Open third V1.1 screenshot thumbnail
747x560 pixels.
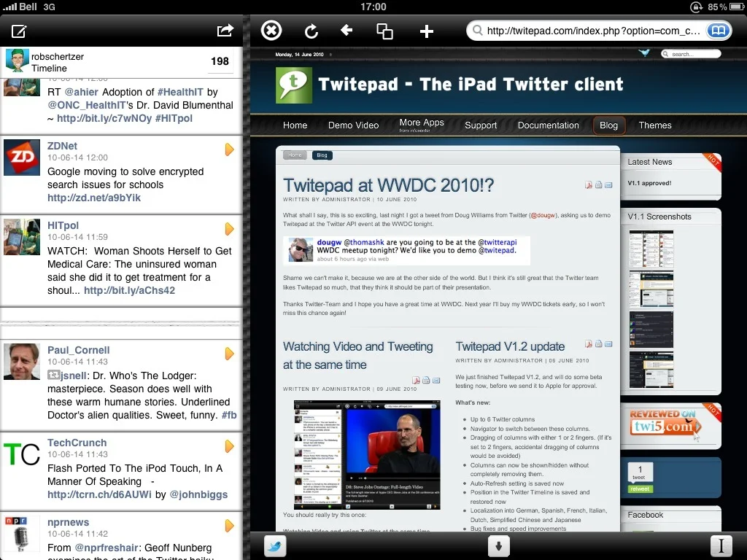651,330
